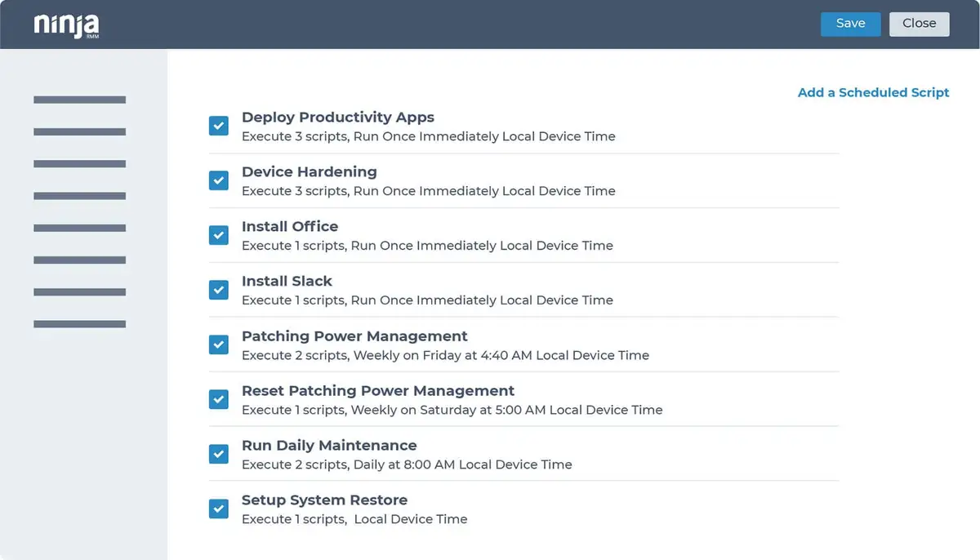Screen dimensions: 980x560
Task: Toggle Reset Patching Power Management checkbox
Action: click(218, 399)
